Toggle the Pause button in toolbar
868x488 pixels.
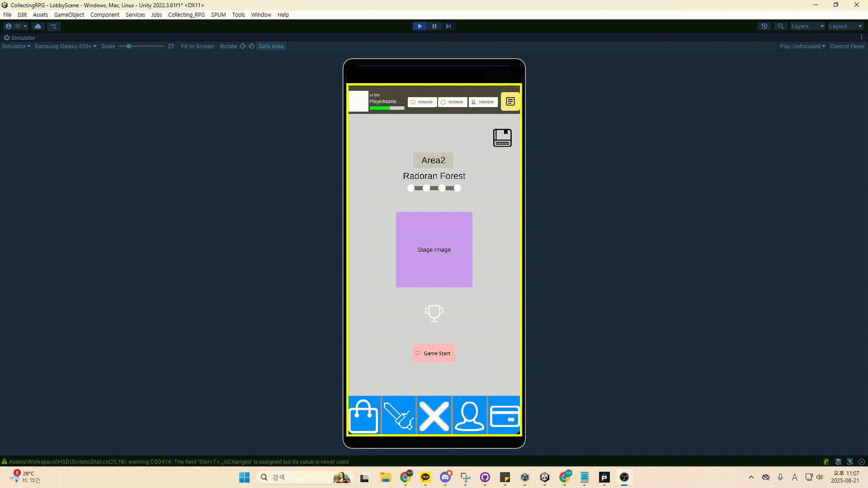(x=434, y=26)
